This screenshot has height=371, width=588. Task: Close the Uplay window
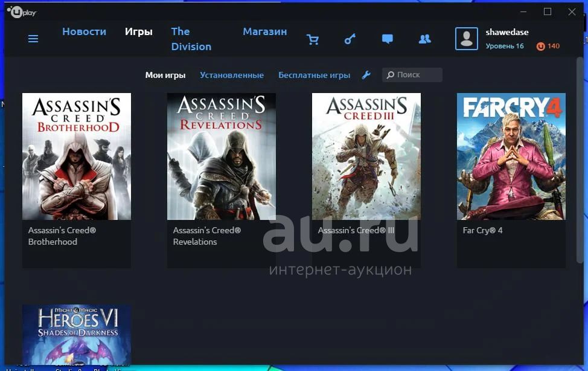(572, 11)
